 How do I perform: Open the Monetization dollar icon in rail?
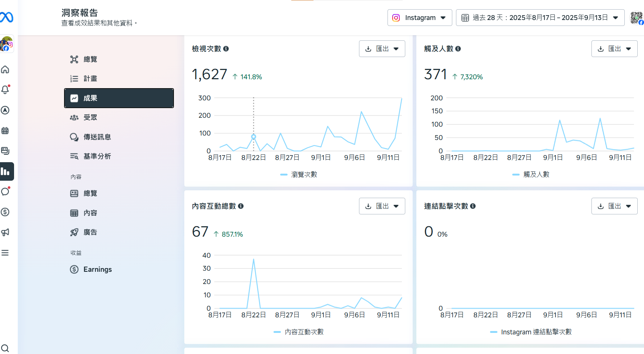point(5,212)
